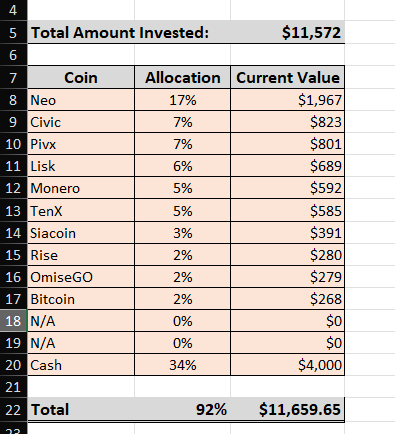395x434 pixels.
Task: Click the OmiseGO coin cell
Action: (81, 277)
